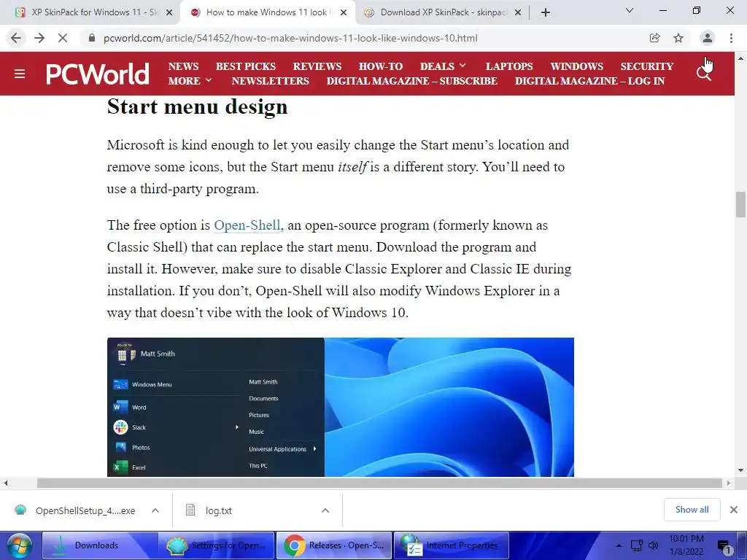Open the NEWSLETTERS link

click(270, 81)
